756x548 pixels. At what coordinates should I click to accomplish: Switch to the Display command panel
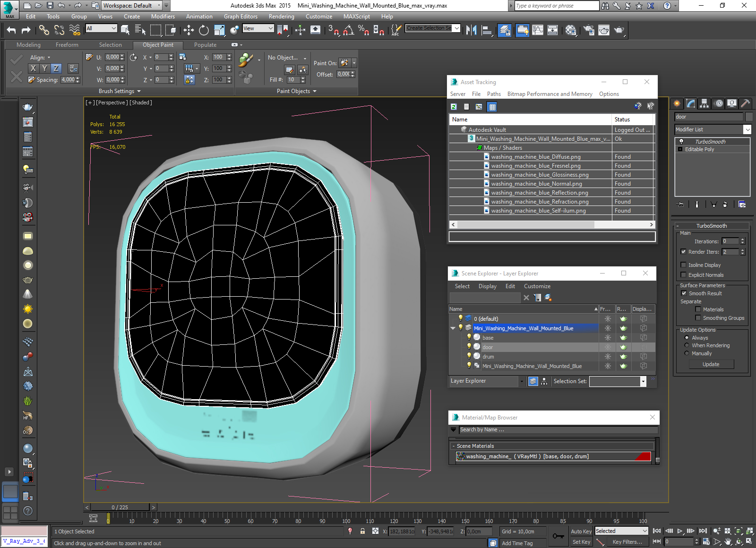[x=732, y=103]
